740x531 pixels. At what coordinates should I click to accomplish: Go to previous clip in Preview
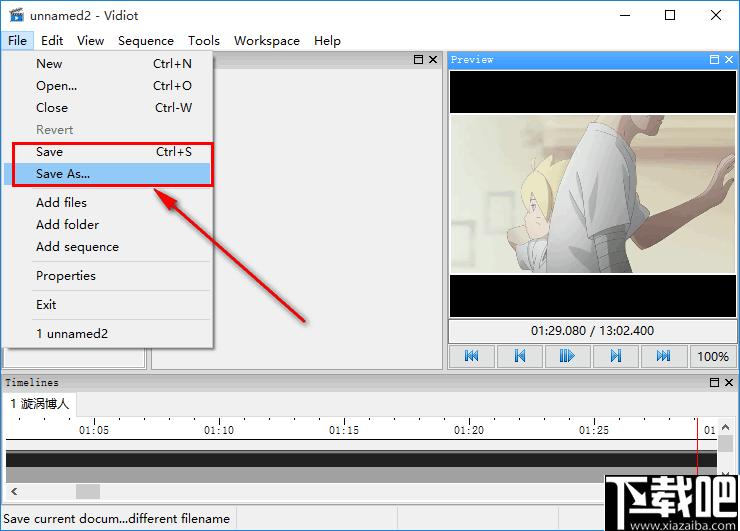520,356
